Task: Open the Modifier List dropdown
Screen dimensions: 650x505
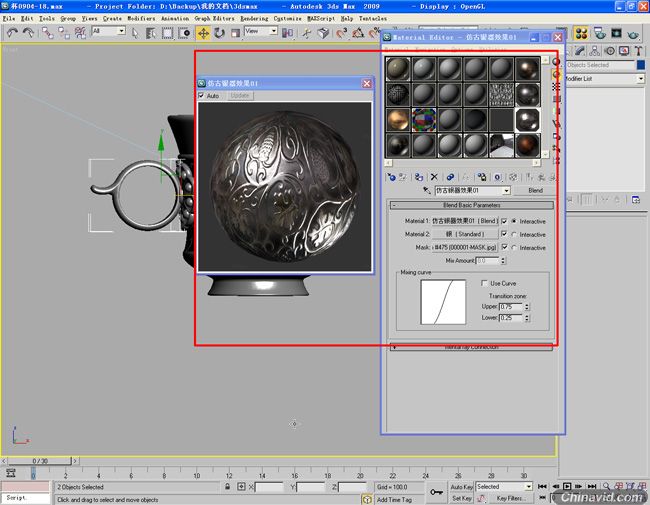Action: pyautogui.click(x=641, y=79)
